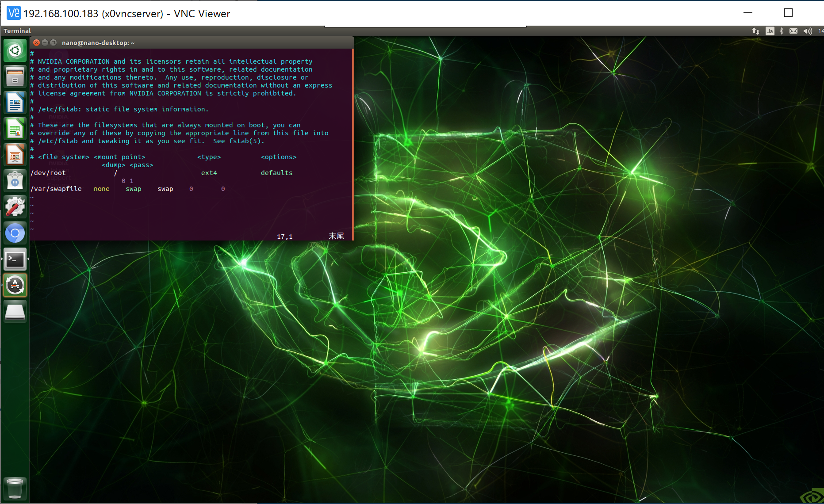Open the Ja input method indicator
824x504 pixels.
tap(770, 31)
